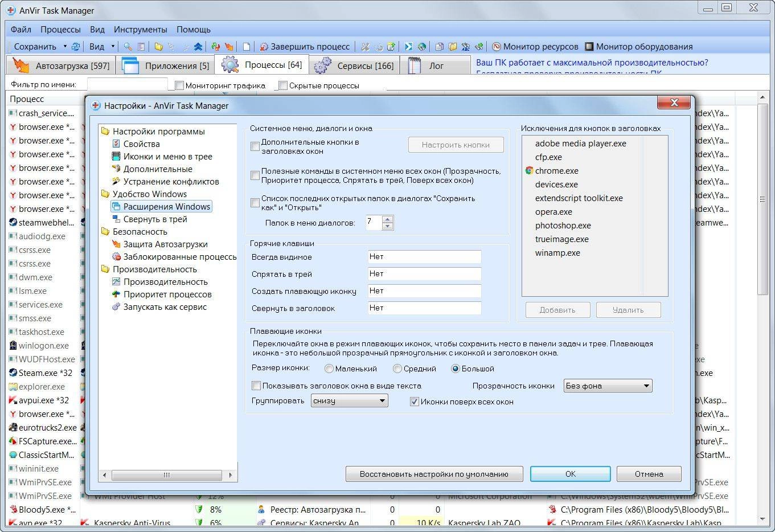Enable Полезные команды в системном меню checkbox
The height and width of the screenshot is (532, 775).
255,175
